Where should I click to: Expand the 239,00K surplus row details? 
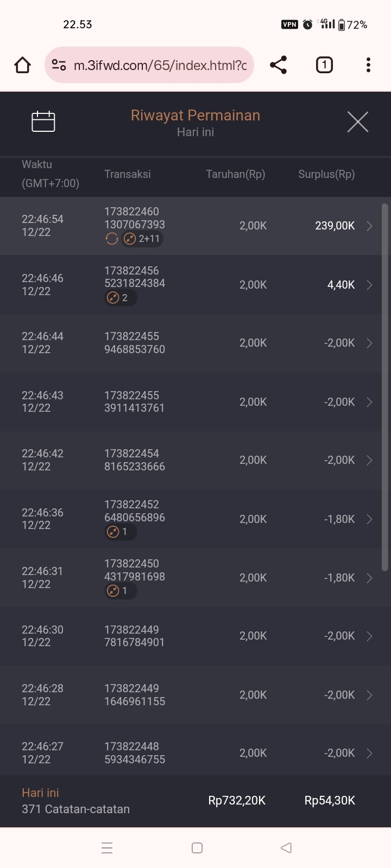click(369, 226)
